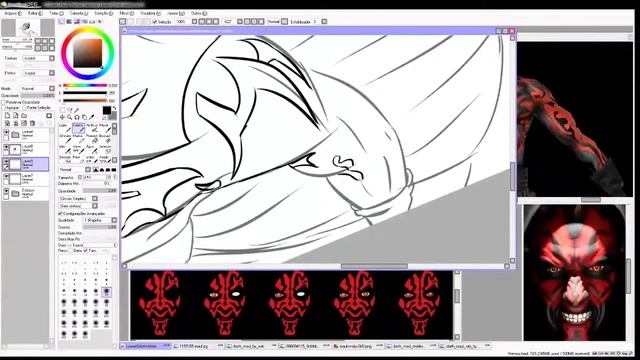Open the brush blend mode Normal dropdown

point(75,169)
